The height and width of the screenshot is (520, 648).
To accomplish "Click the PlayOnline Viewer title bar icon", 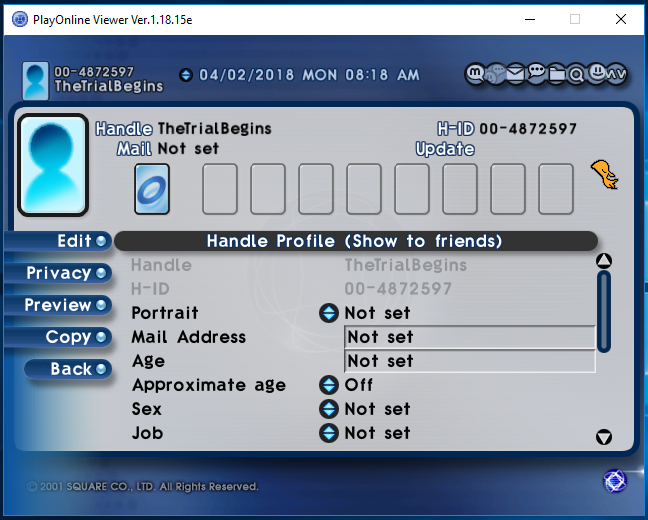I will 19,19.
